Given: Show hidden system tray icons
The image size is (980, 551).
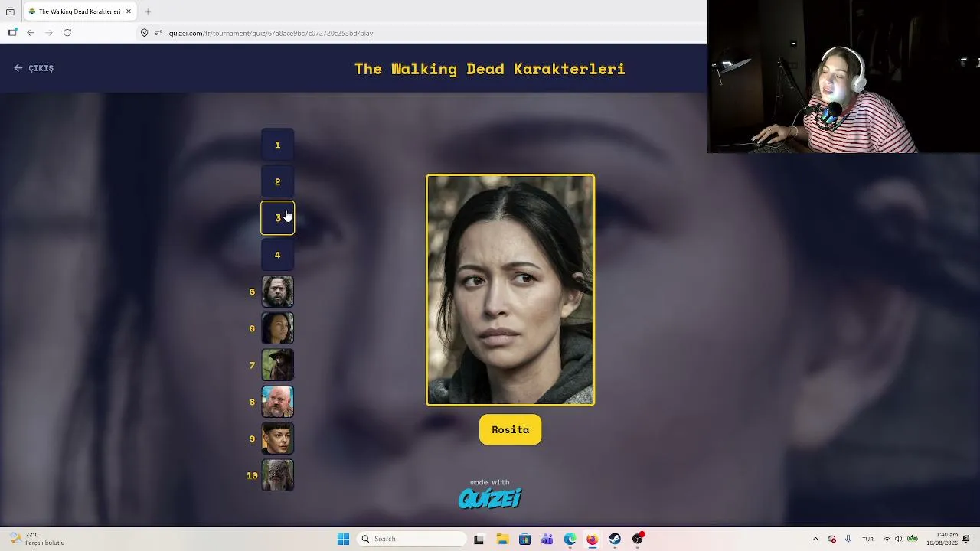Looking at the screenshot, I should coord(815,539).
